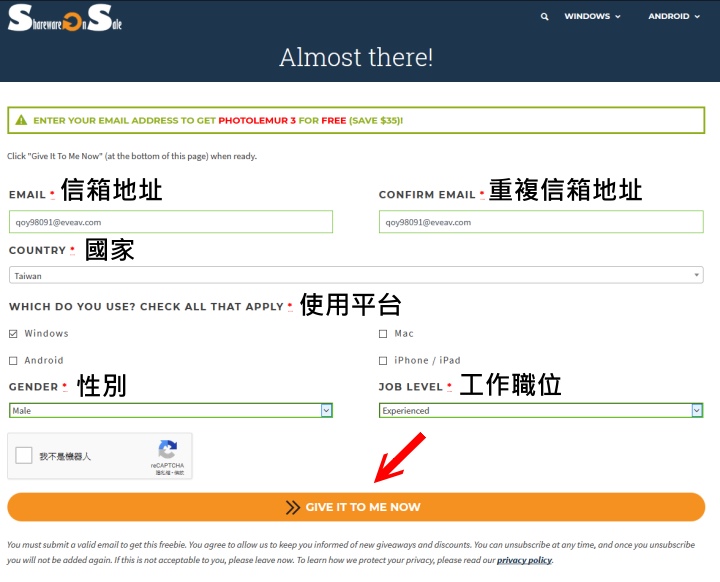720x582 pixels.
Task: Click the 'WHICH DO YOU USE?' label
Action: click(x=146, y=306)
